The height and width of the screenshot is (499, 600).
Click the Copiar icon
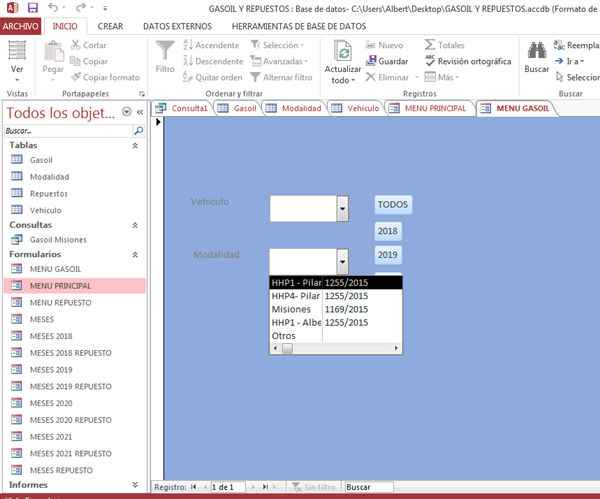[75, 61]
